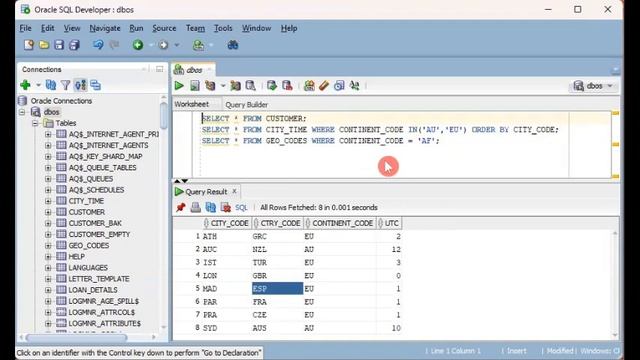
Task: Open the Source menu
Action: coord(164,28)
